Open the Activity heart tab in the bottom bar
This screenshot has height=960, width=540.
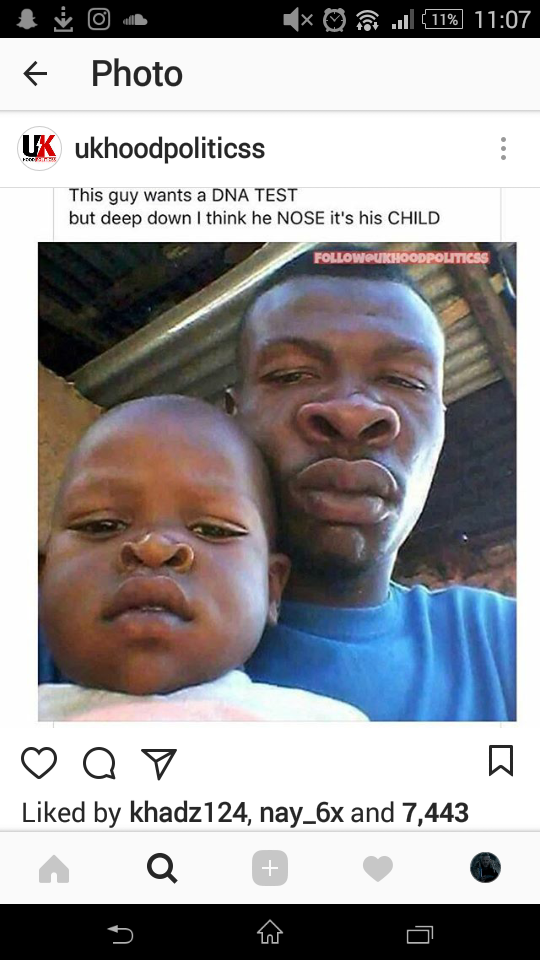pos(378,869)
